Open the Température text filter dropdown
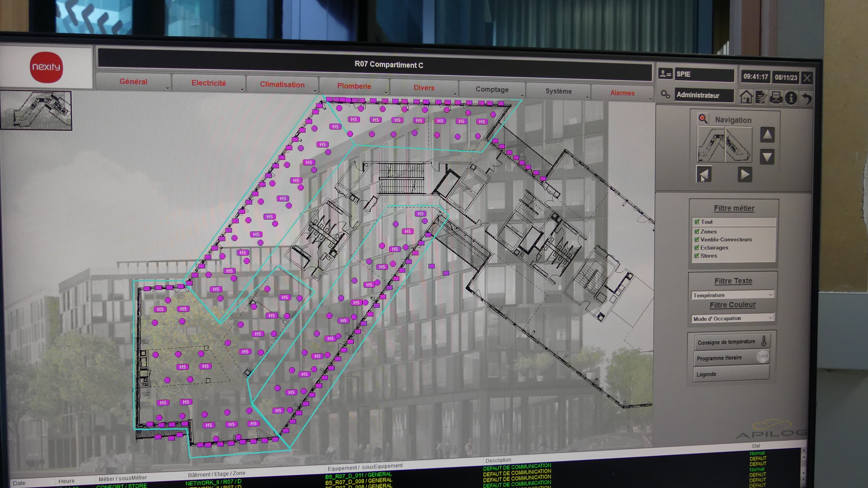 coord(733,295)
